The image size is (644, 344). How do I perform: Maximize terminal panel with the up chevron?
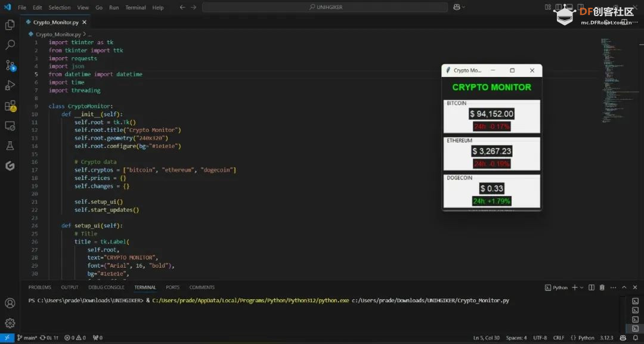click(x=624, y=287)
